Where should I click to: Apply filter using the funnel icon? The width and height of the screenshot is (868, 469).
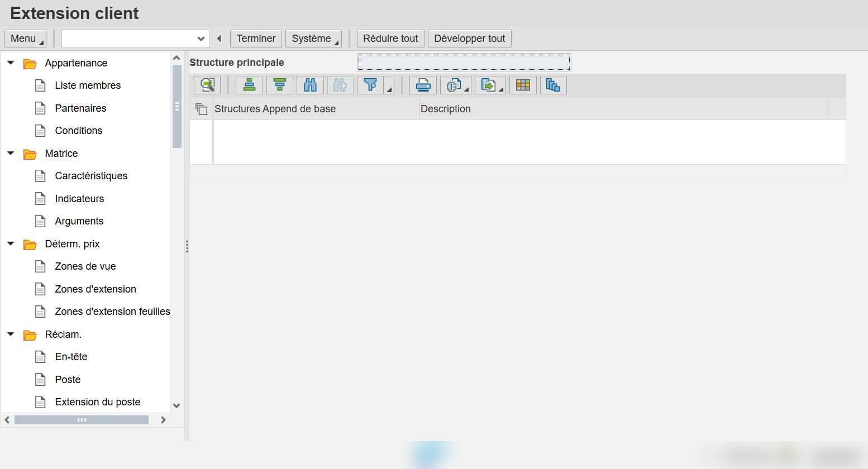click(370, 85)
